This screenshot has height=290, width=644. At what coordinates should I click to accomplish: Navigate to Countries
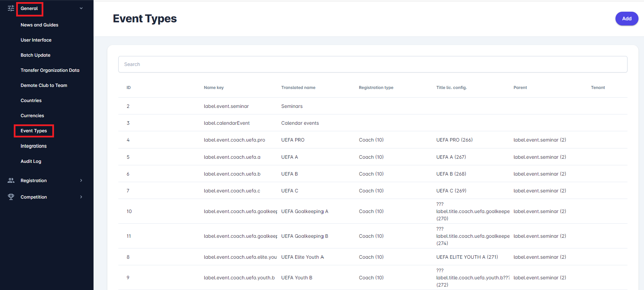coord(31,100)
